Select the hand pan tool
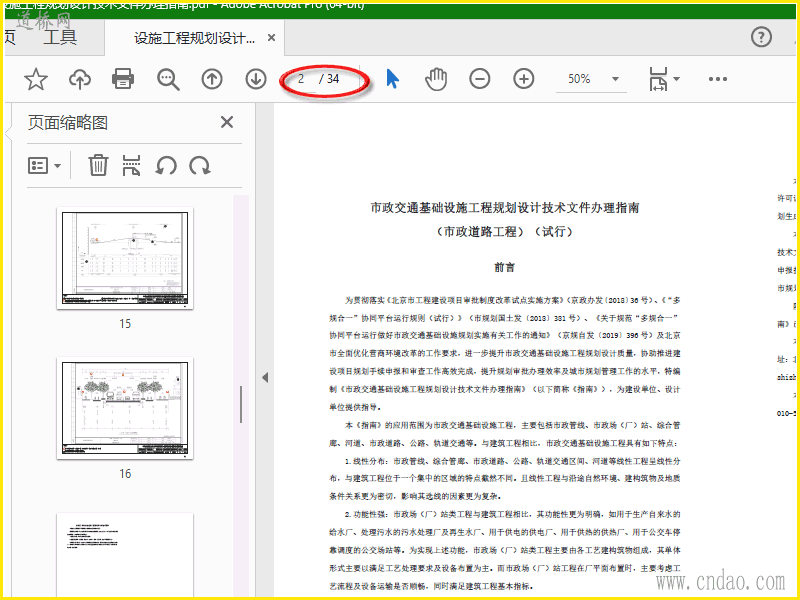Image resolution: width=800 pixels, height=600 pixels. 436,79
